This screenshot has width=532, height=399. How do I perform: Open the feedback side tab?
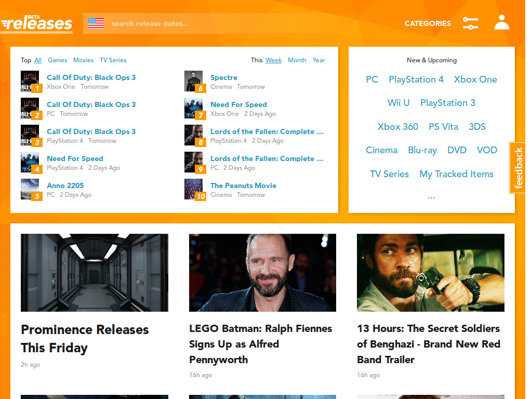(x=518, y=168)
